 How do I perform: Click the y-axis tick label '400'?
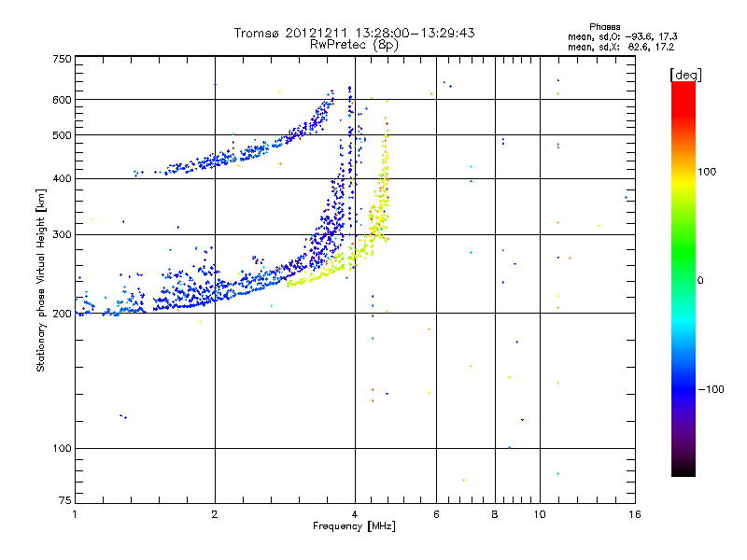click(x=62, y=179)
